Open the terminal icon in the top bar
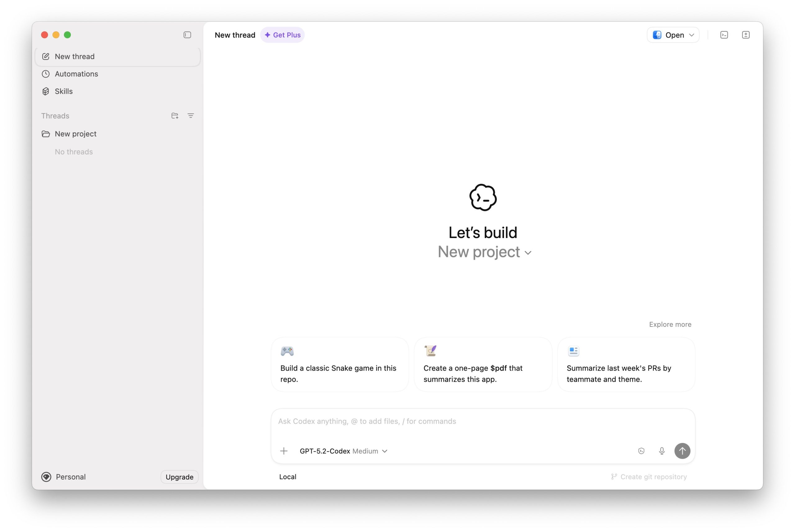Screen dimensions: 795x532 click(x=724, y=34)
